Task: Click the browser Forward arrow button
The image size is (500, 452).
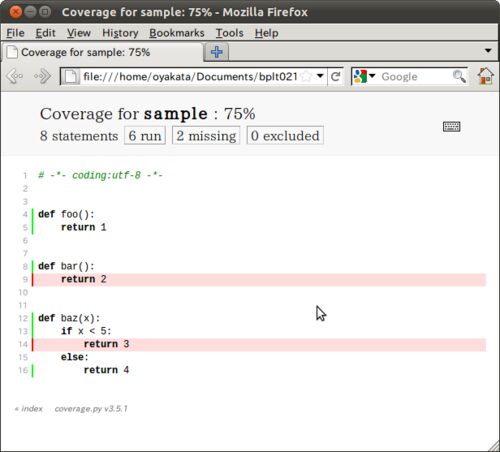Action: (43, 76)
